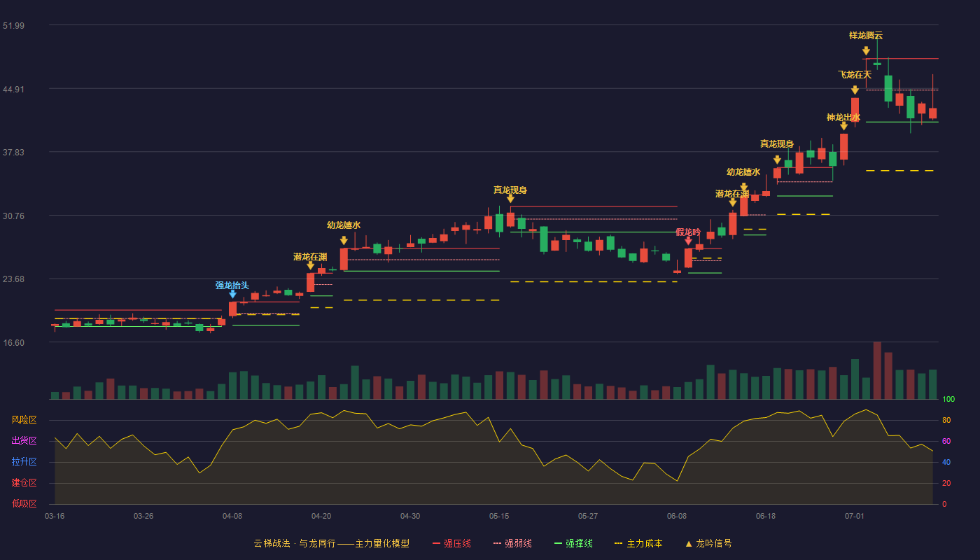
Task: Click the blue 强龙抬头 signal arrow
Action: pos(232,294)
